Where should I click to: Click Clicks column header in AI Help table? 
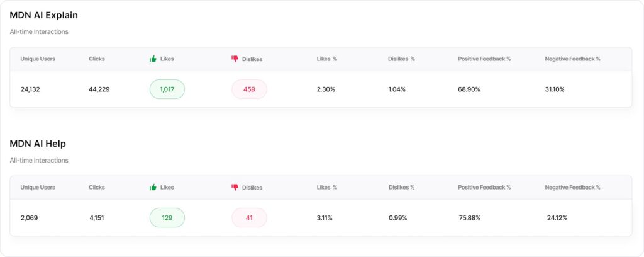97,188
